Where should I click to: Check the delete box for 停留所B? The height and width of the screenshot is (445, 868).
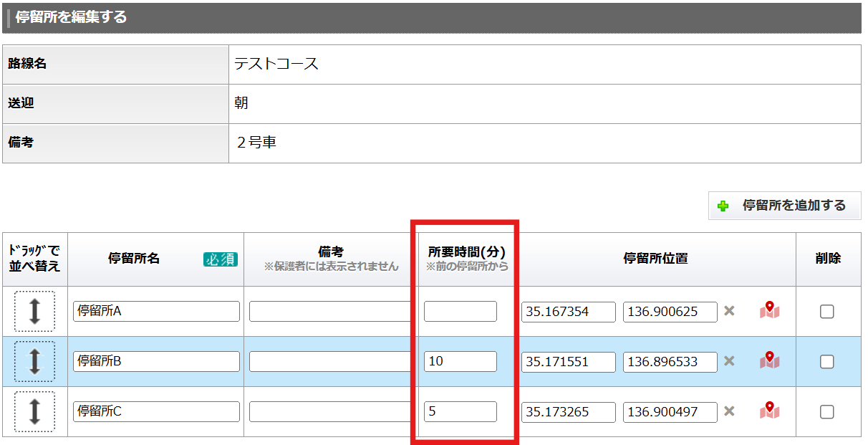827,362
